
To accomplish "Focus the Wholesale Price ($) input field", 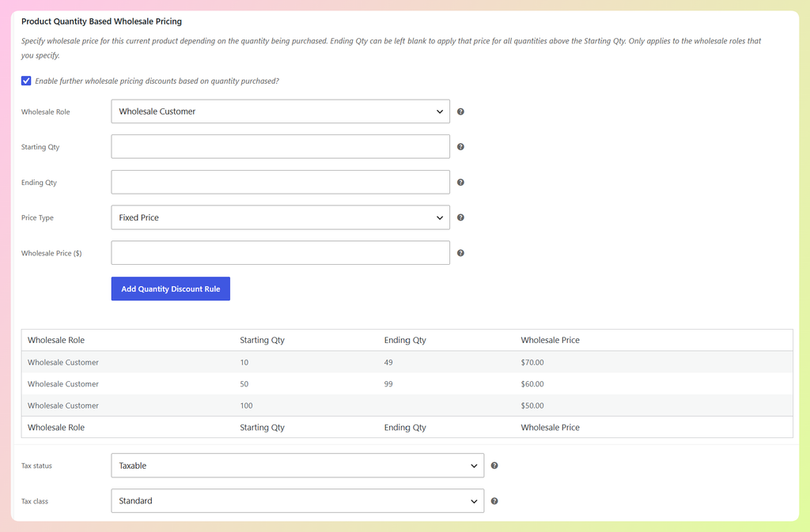I will [281, 253].
